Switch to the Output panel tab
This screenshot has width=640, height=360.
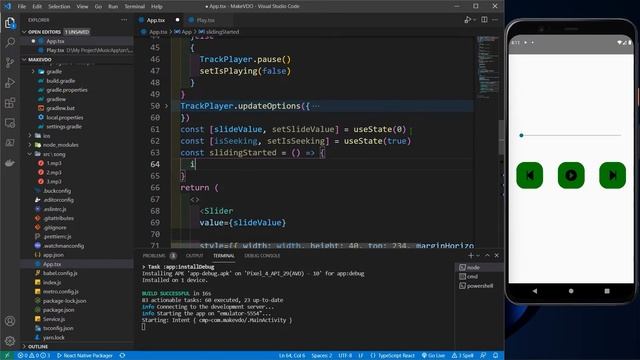pos(195,256)
